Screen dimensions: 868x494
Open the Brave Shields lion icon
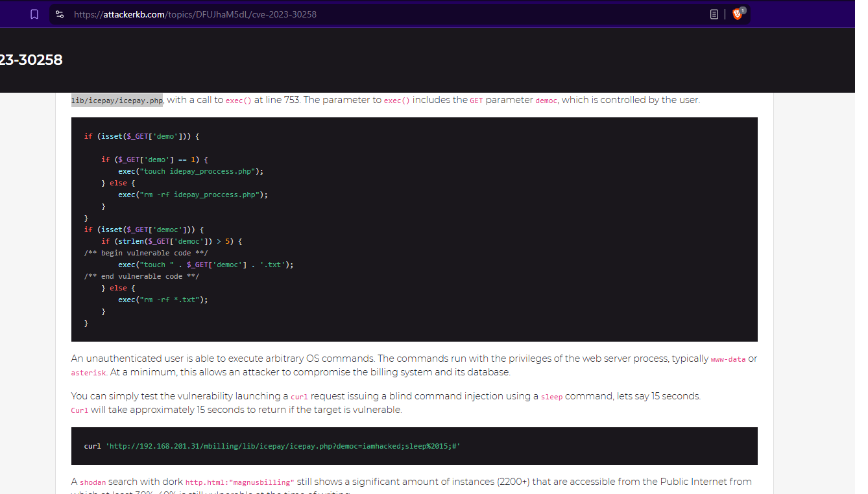[x=737, y=14]
